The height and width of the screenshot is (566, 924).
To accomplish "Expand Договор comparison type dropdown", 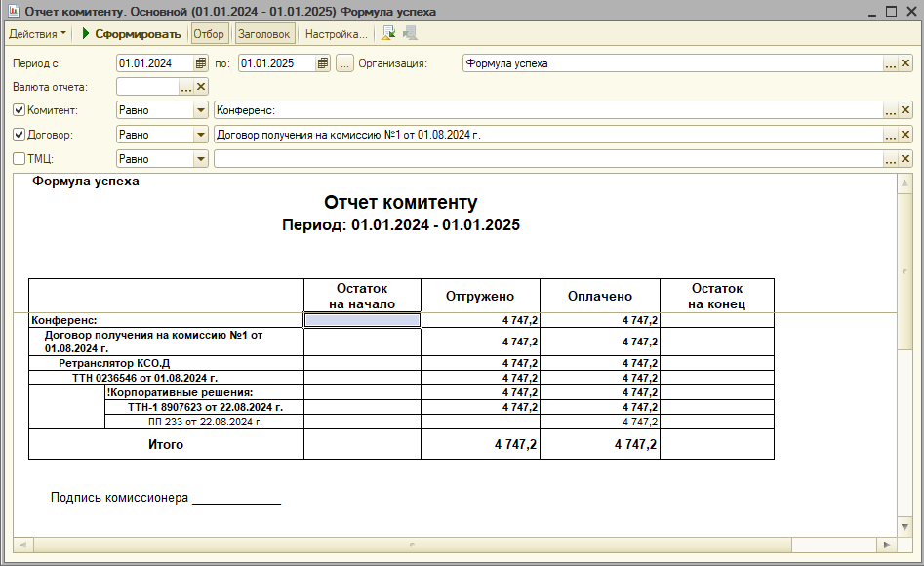I will coord(201,135).
